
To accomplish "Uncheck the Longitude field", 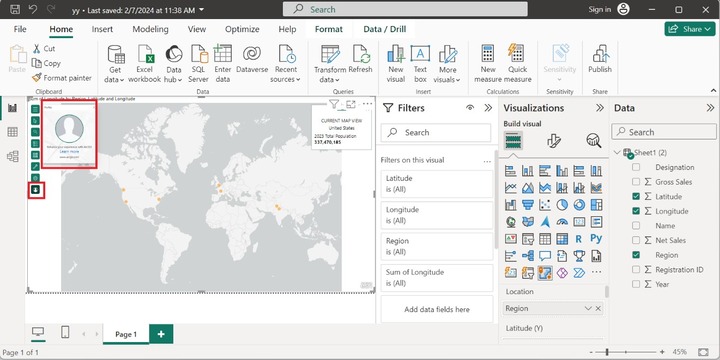I will tap(636, 211).
